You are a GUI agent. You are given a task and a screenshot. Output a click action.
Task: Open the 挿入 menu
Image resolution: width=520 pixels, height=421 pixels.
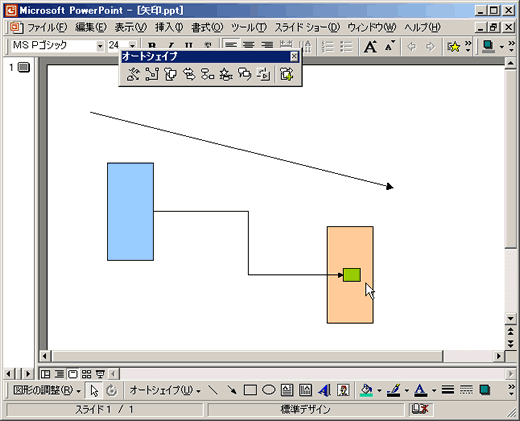pos(169,27)
